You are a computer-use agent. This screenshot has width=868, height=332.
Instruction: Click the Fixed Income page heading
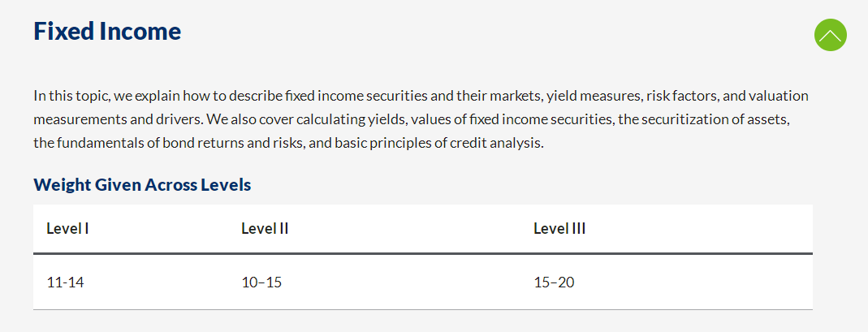point(107,31)
